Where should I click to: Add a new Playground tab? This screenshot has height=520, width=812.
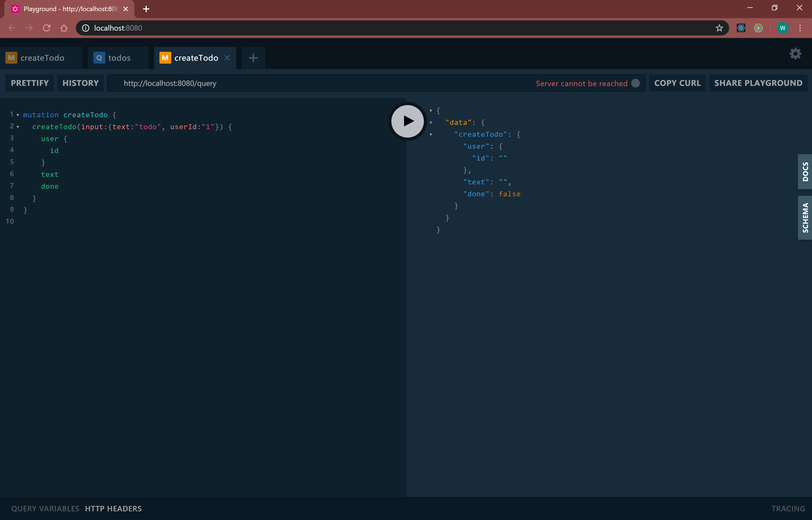pos(253,58)
